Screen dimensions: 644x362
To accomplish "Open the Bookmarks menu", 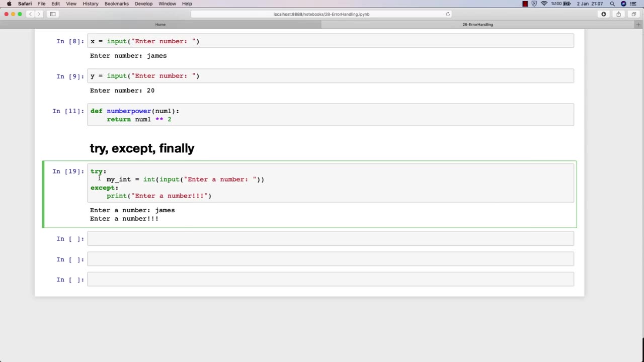I will click(x=117, y=4).
